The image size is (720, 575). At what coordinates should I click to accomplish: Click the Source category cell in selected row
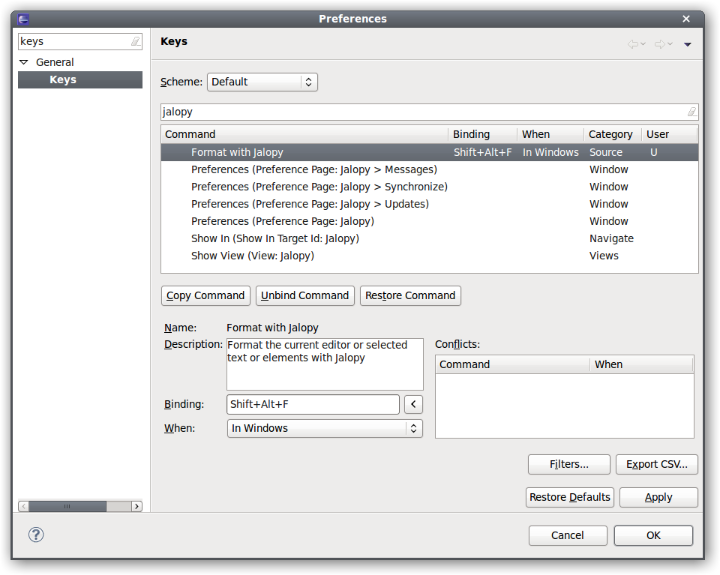606,152
